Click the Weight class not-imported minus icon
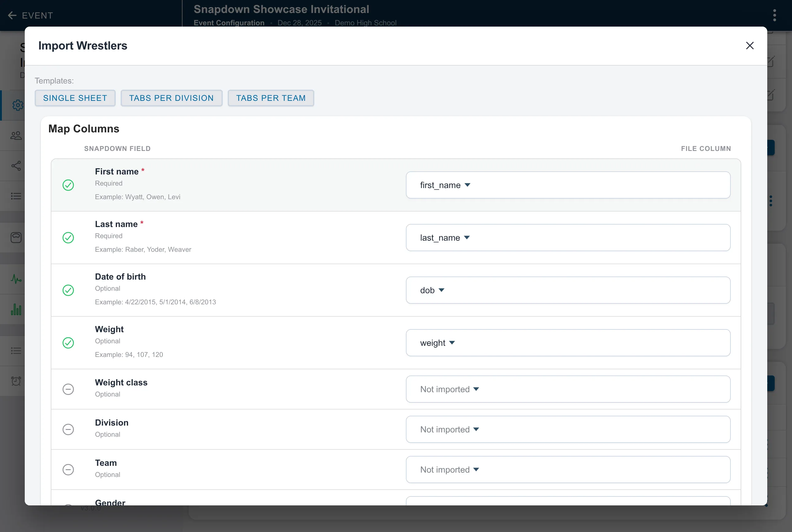 point(68,389)
